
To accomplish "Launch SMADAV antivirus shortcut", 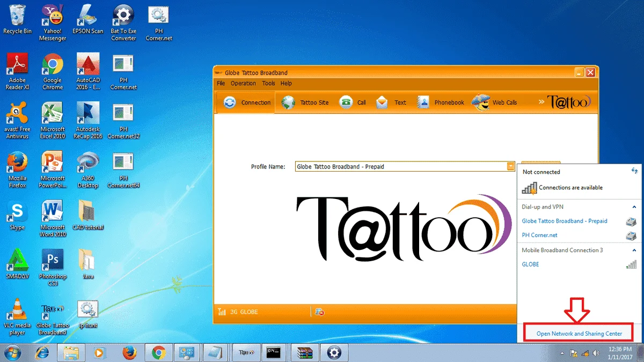I will tap(17, 264).
